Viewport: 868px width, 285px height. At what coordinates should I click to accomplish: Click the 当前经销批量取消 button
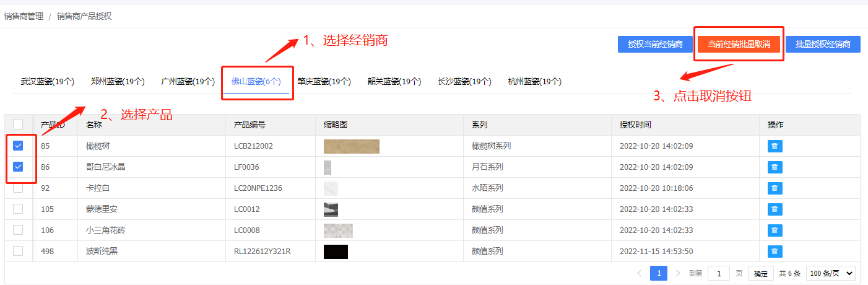739,44
